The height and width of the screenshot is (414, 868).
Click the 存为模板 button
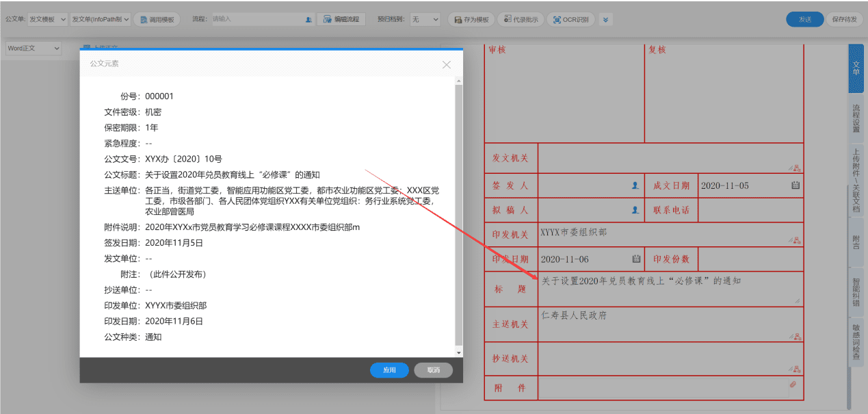pos(471,20)
